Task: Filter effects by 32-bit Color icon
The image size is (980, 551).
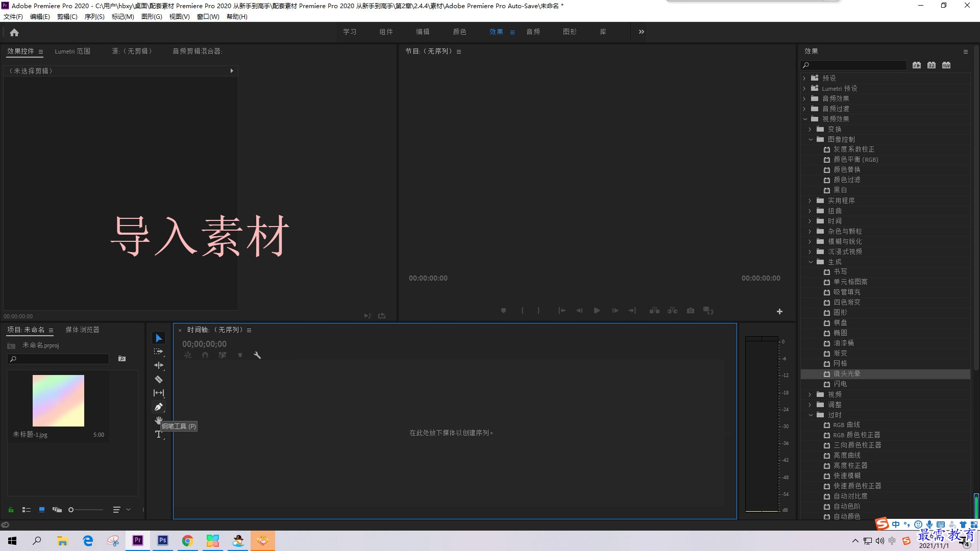Action: click(x=932, y=65)
